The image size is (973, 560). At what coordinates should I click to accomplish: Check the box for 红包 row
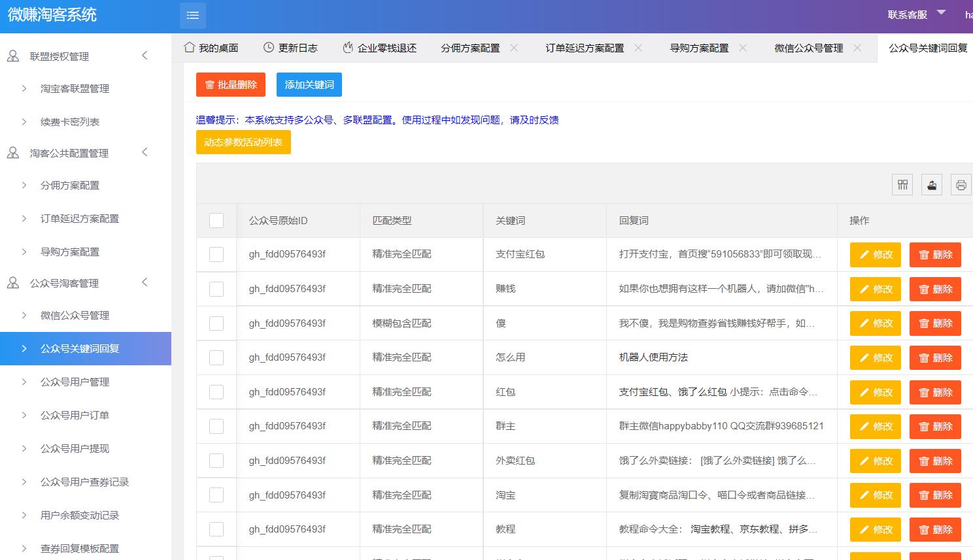pyautogui.click(x=216, y=392)
